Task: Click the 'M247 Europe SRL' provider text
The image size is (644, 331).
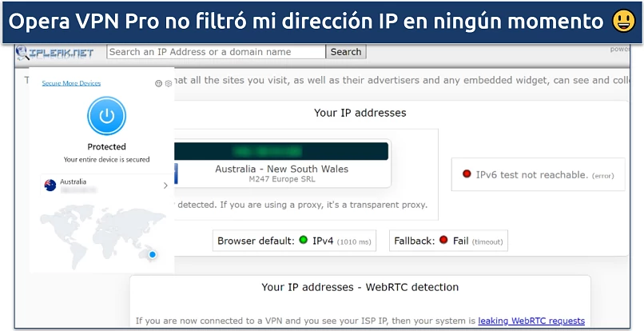Action: point(282,179)
